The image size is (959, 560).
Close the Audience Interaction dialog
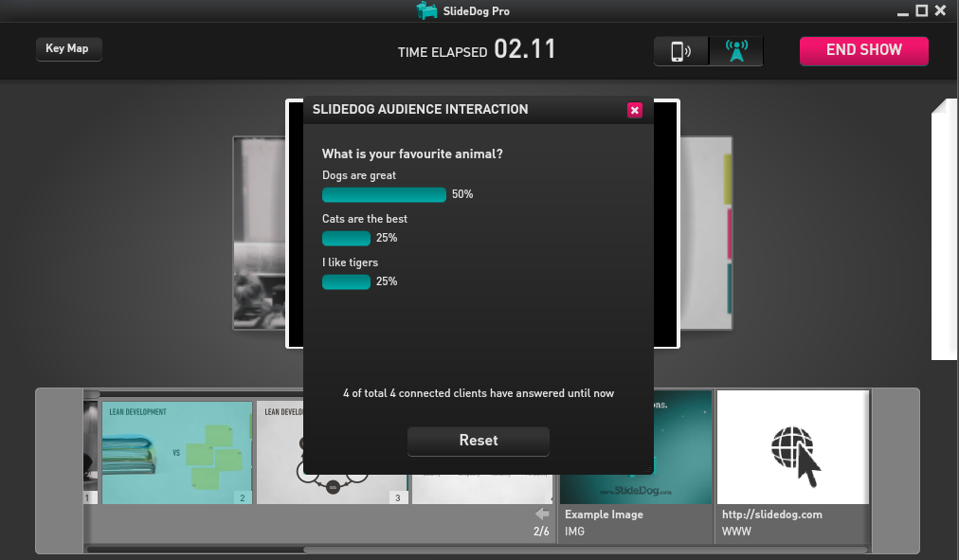(634, 110)
